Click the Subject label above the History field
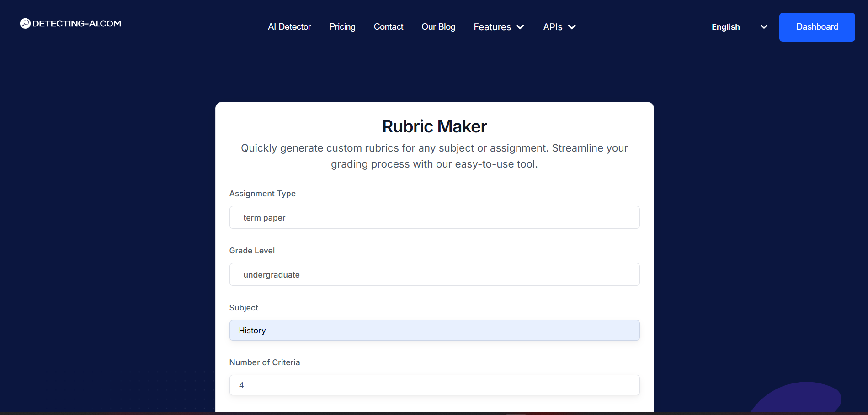The width and height of the screenshot is (868, 415). coord(243,308)
